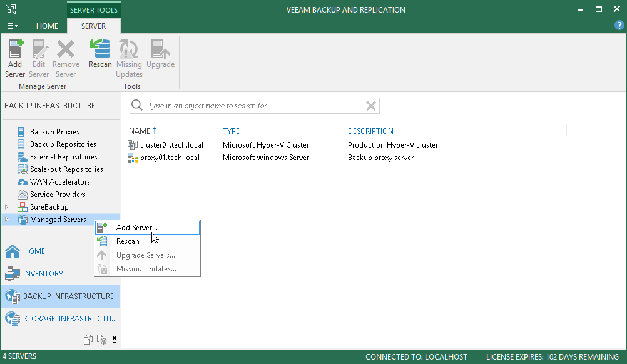Close the Veeam Backup and Replication window
Viewport: 627px width, 364px height.
(x=617, y=9)
